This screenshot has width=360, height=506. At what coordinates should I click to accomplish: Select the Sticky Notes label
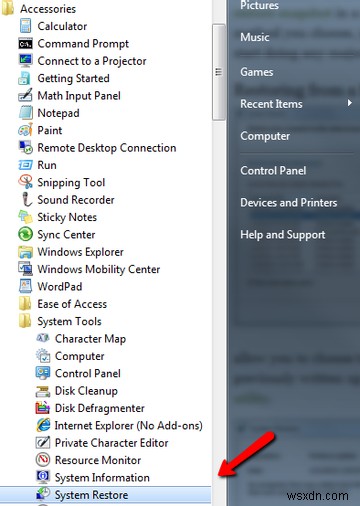coord(67,217)
